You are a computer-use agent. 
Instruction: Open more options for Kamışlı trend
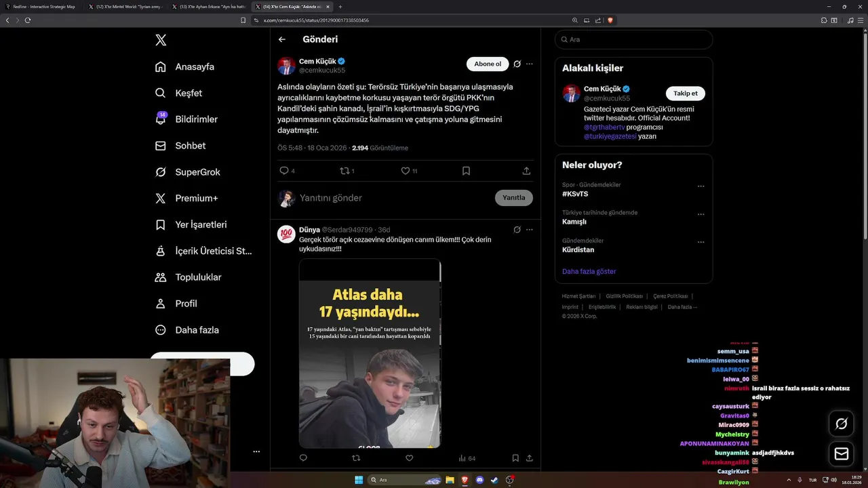click(x=701, y=214)
